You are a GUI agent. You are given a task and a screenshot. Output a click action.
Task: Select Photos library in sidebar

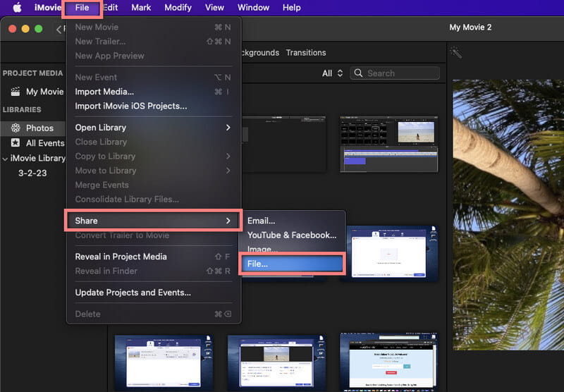[32, 128]
